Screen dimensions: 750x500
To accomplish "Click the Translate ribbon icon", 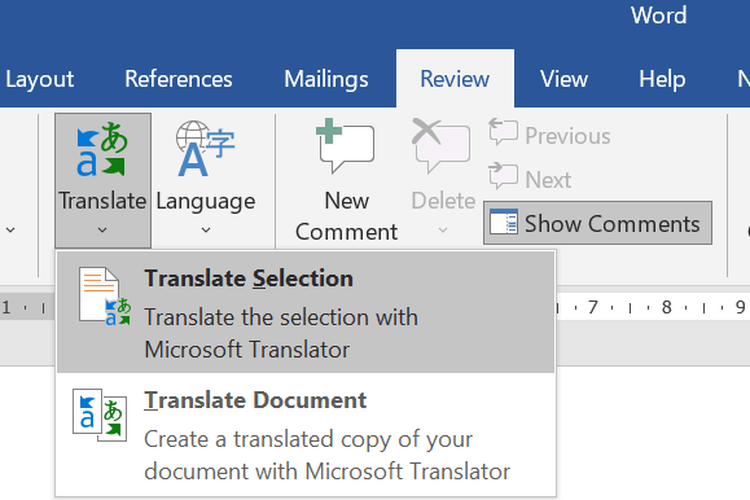I will tap(102, 149).
